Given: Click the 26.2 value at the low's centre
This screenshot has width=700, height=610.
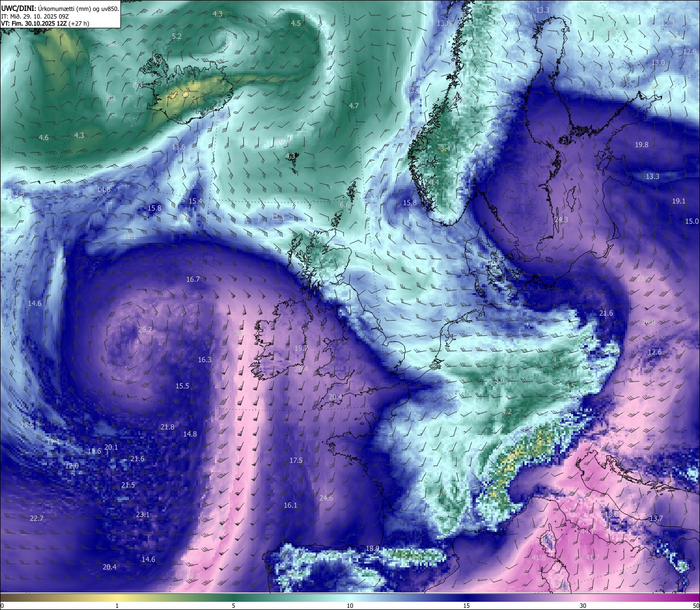Looking at the screenshot, I should pos(145,330).
